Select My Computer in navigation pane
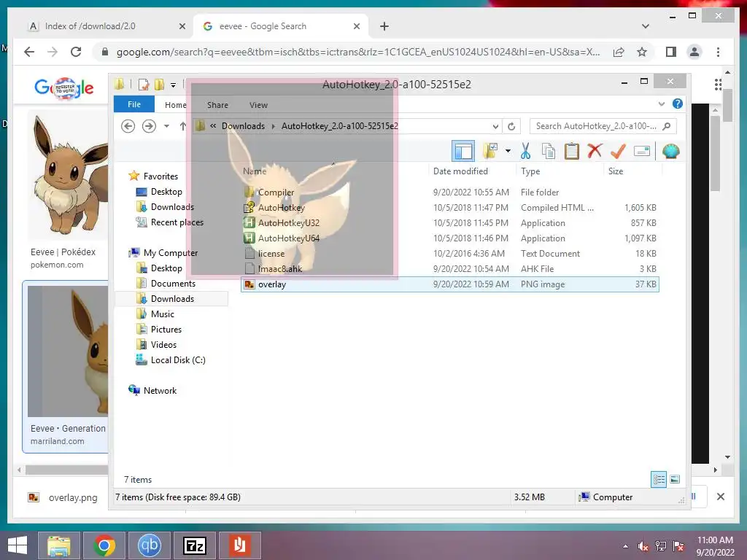Screen dimensions: 747x560 point(171,253)
